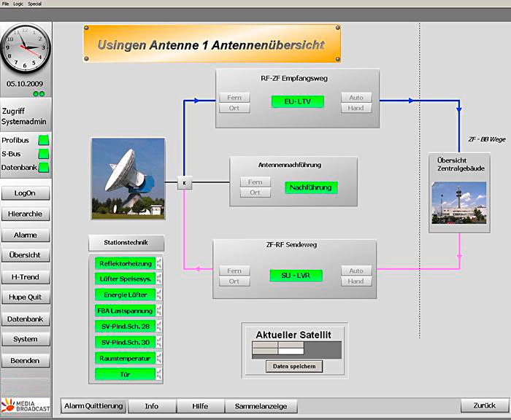The image size is (511, 420).
Task: Click the horn icon beside Raumtemperatur
Action: 159,358
